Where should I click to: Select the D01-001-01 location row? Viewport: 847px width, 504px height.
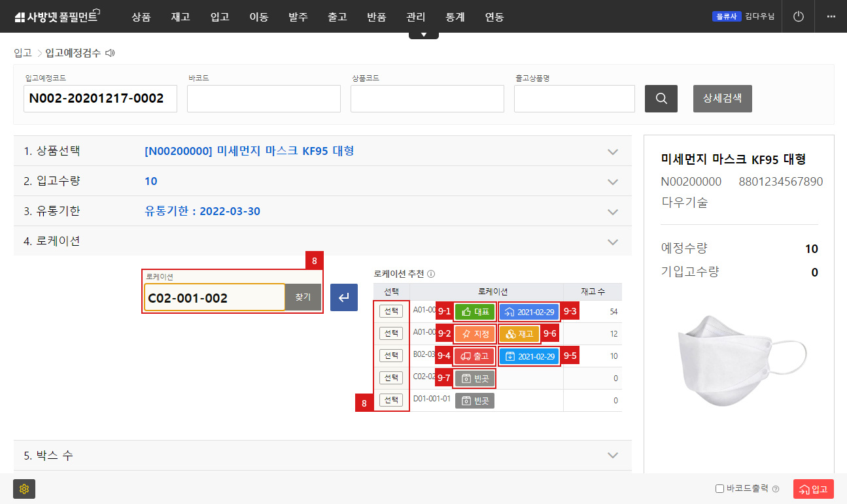click(x=391, y=400)
